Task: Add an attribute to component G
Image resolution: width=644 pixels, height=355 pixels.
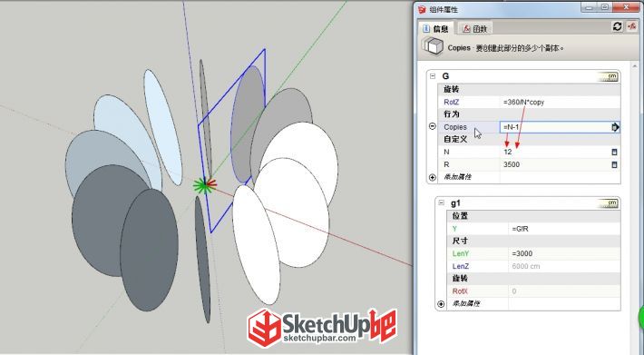Action: click(433, 178)
